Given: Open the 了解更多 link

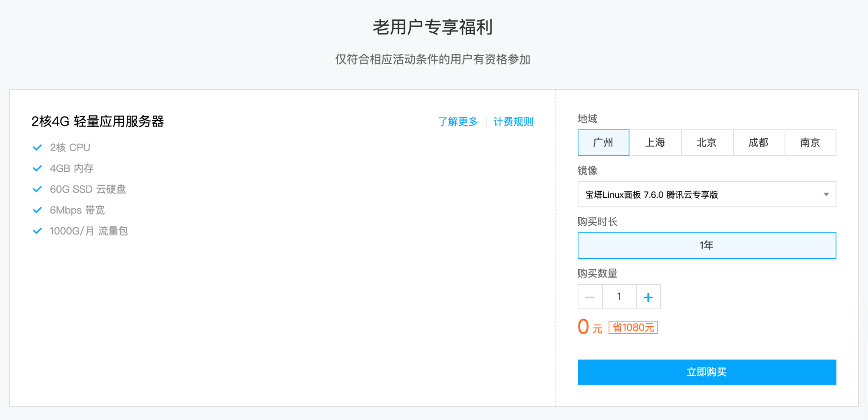Looking at the screenshot, I should [458, 122].
